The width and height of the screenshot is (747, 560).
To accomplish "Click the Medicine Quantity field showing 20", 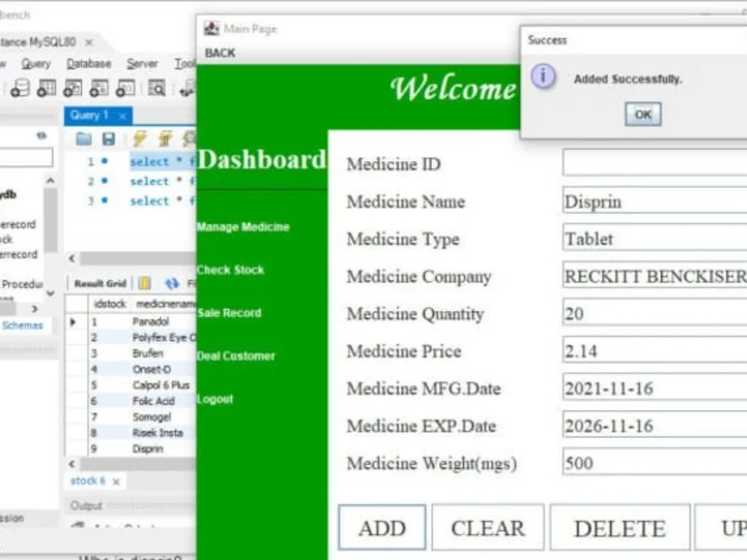I will coord(654,312).
